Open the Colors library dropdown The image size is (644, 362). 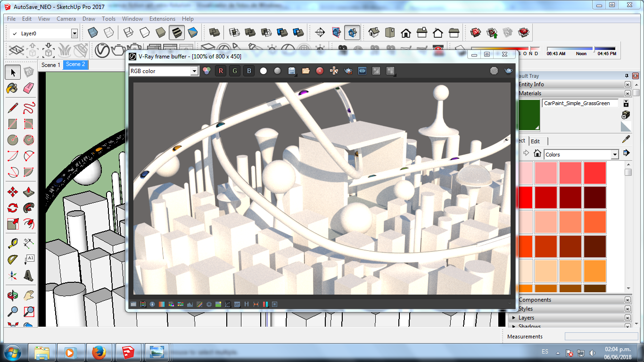coord(615,155)
